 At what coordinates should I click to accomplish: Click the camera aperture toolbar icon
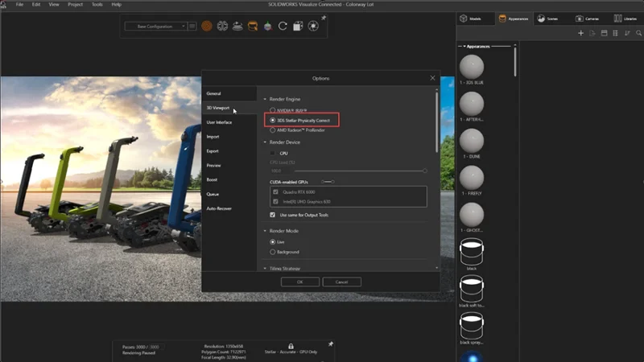point(313,26)
